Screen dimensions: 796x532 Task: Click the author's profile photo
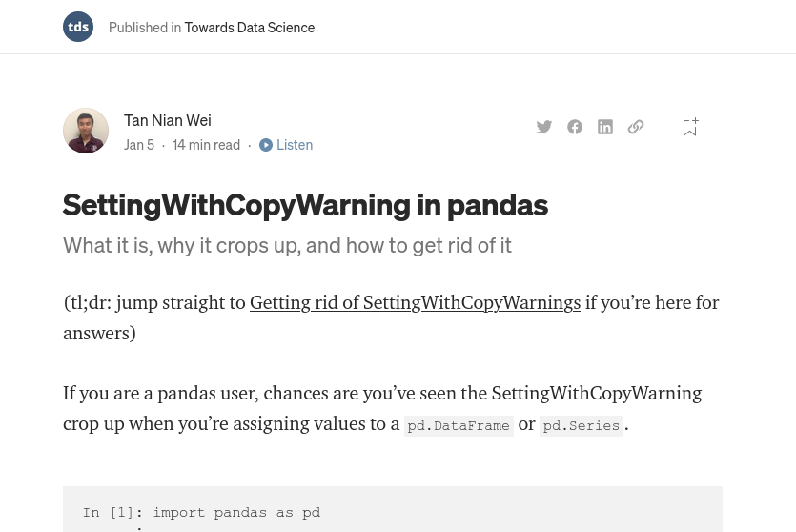point(86,131)
